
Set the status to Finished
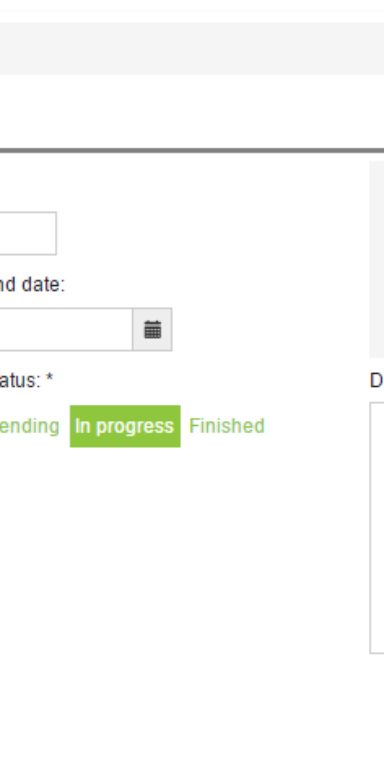pos(227,426)
